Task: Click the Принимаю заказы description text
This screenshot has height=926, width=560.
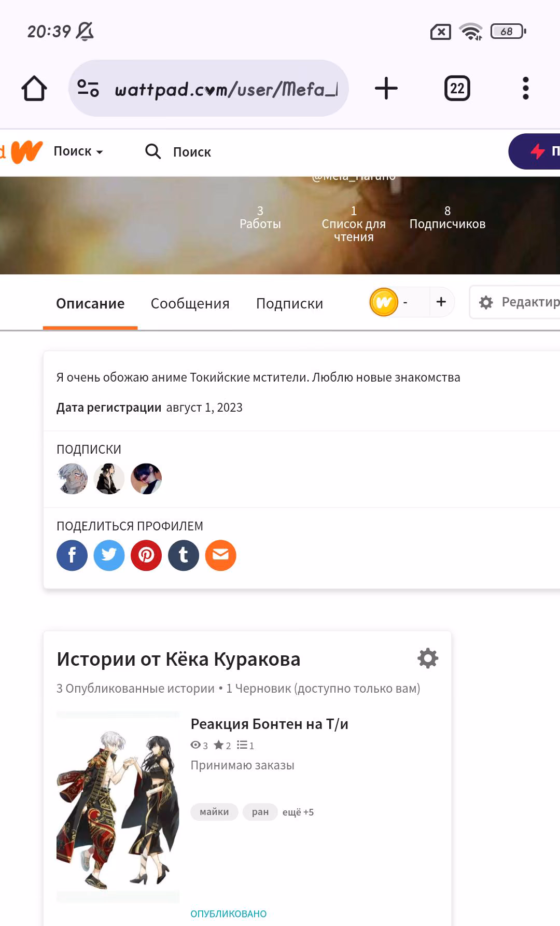Action: coord(242,765)
